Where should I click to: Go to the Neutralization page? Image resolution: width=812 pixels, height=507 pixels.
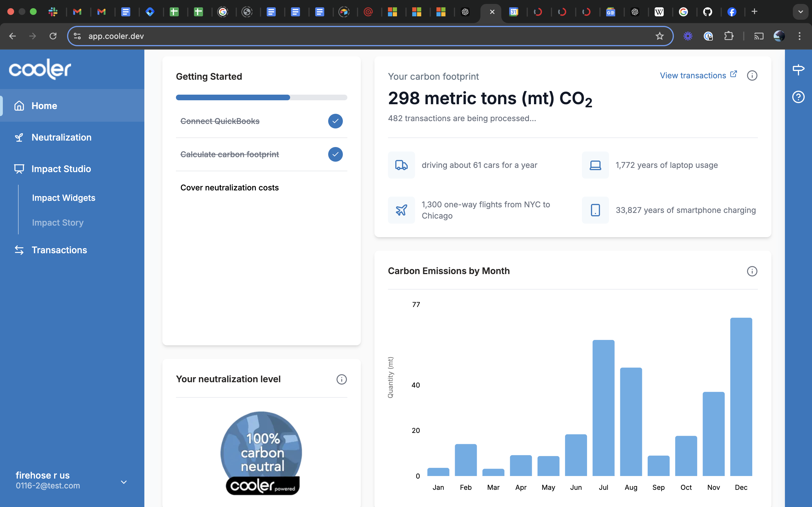pos(61,137)
